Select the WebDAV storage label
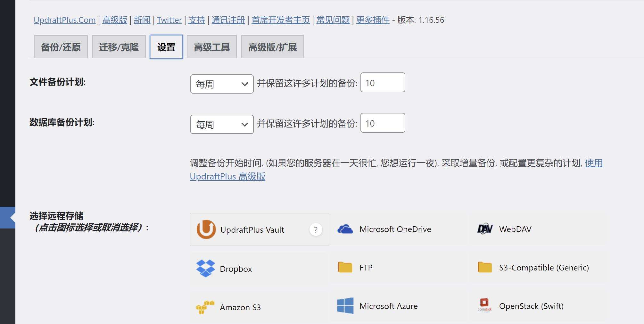The image size is (644, 324). (x=515, y=229)
